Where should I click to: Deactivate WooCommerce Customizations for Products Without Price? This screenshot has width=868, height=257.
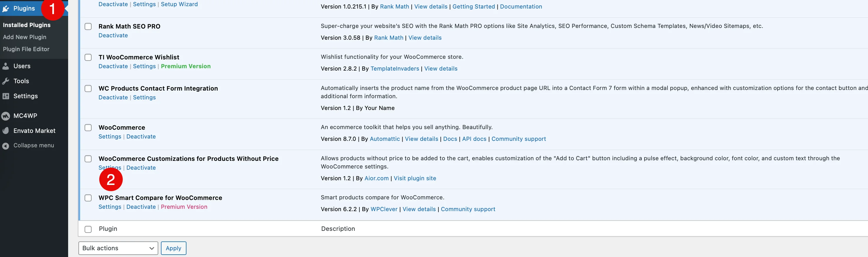tap(141, 168)
